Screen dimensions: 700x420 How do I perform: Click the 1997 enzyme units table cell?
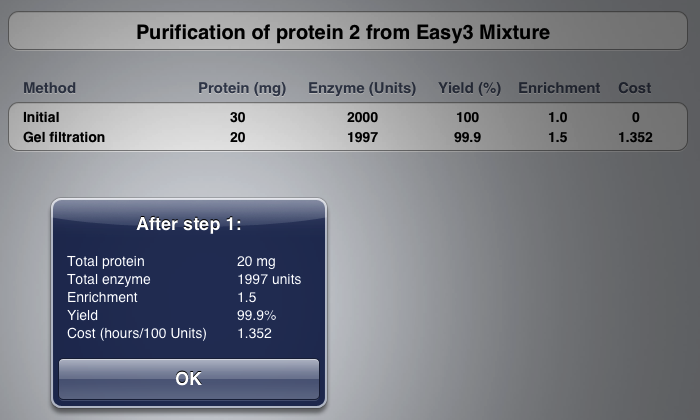point(362,137)
